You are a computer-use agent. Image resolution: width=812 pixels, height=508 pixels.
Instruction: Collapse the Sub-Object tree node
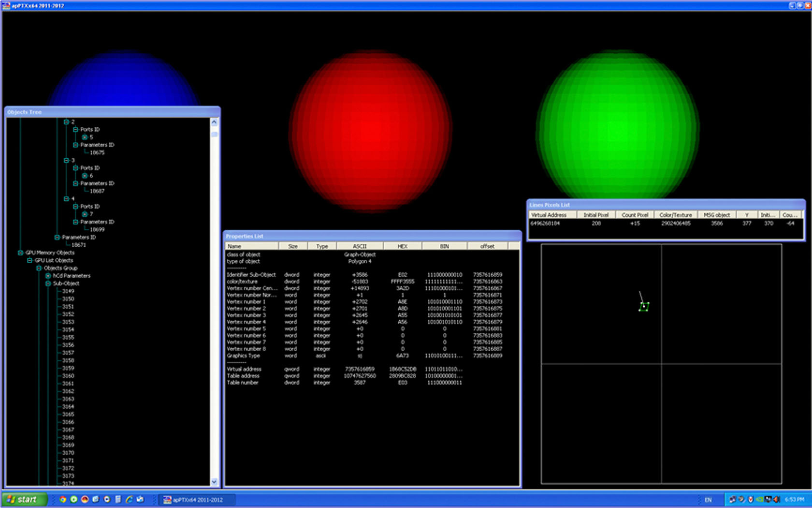click(x=48, y=284)
